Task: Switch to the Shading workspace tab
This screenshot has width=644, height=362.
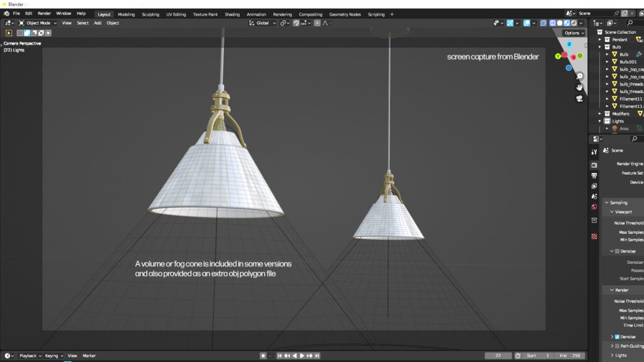Action: 232,14
